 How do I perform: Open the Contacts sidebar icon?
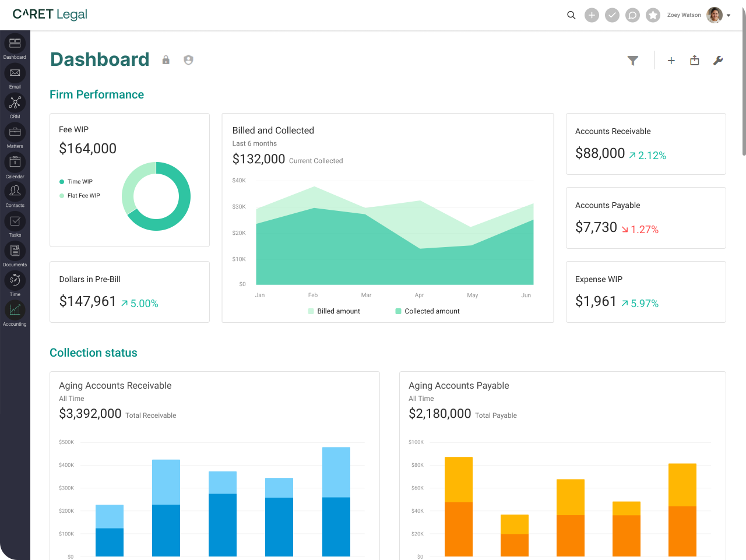coord(15,191)
